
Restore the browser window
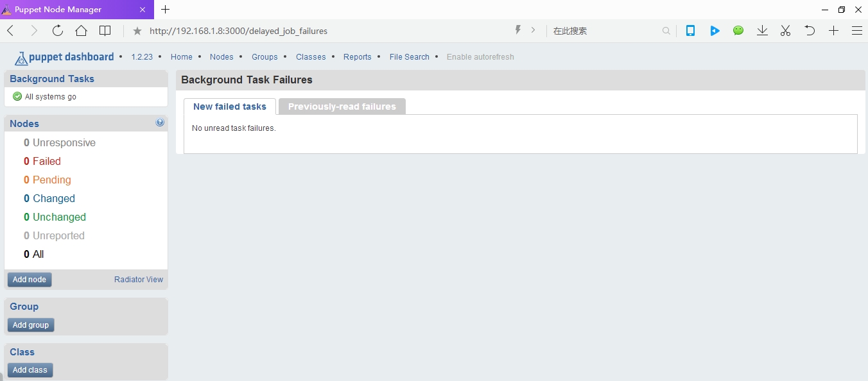(x=842, y=10)
